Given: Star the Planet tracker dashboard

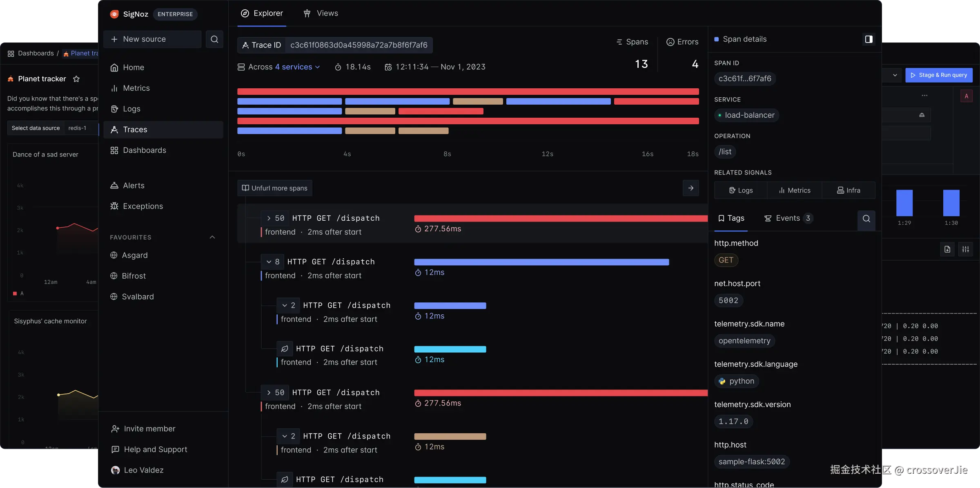Looking at the screenshot, I should (76, 79).
